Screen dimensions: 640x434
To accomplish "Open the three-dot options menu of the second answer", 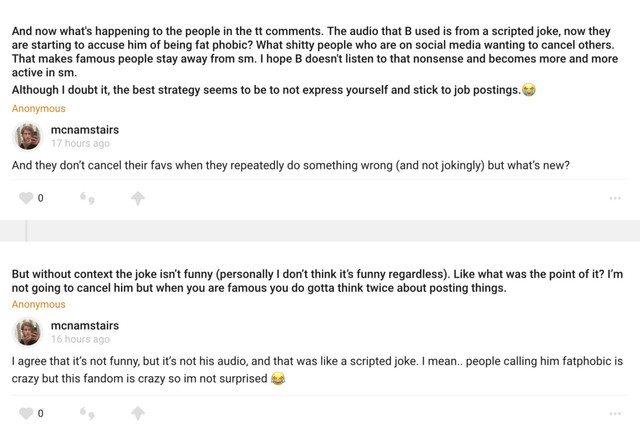I will (615, 414).
